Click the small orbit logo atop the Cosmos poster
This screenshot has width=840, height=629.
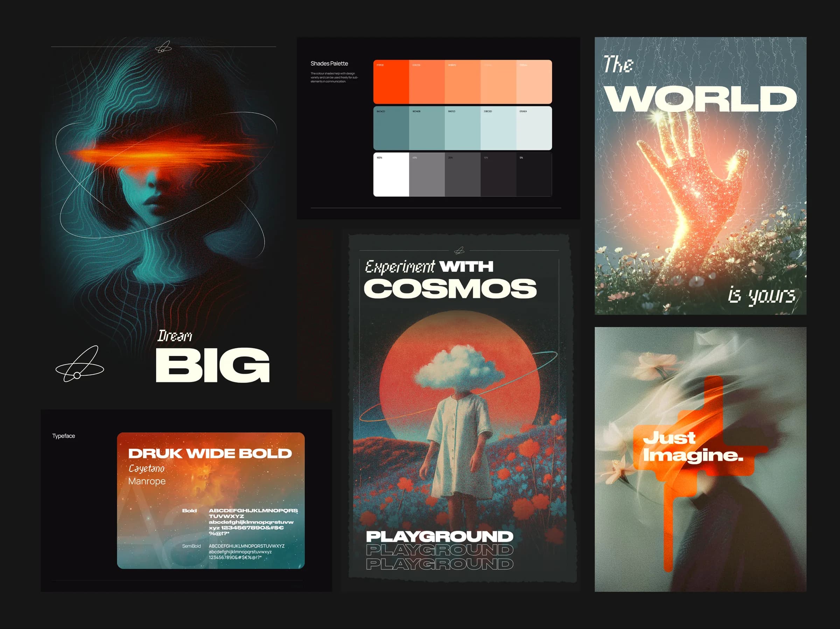click(x=459, y=250)
